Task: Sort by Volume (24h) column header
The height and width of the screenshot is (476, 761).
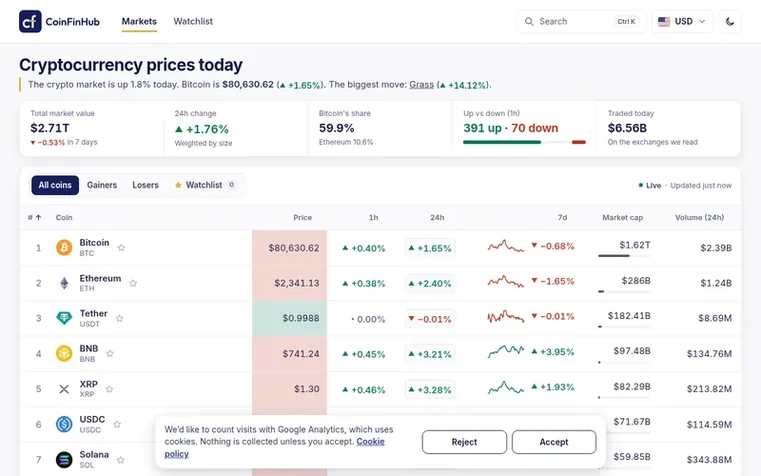Action: [x=699, y=217]
